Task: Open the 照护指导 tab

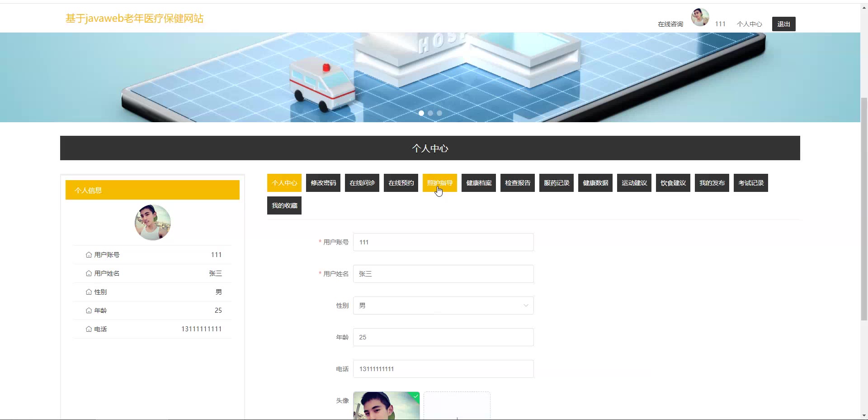Action: click(x=440, y=183)
